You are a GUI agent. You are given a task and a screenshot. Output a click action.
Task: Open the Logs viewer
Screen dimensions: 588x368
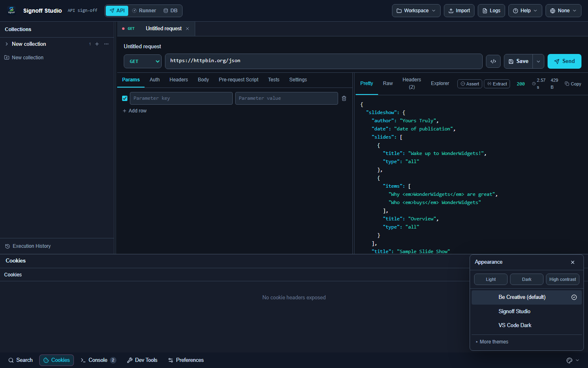click(491, 11)
